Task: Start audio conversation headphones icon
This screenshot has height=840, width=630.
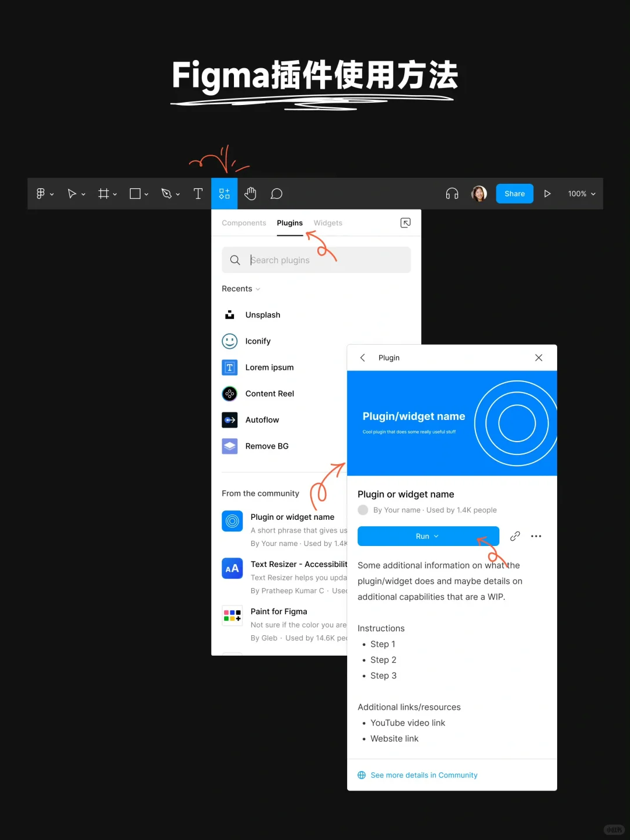Action: tap(452, 194)
